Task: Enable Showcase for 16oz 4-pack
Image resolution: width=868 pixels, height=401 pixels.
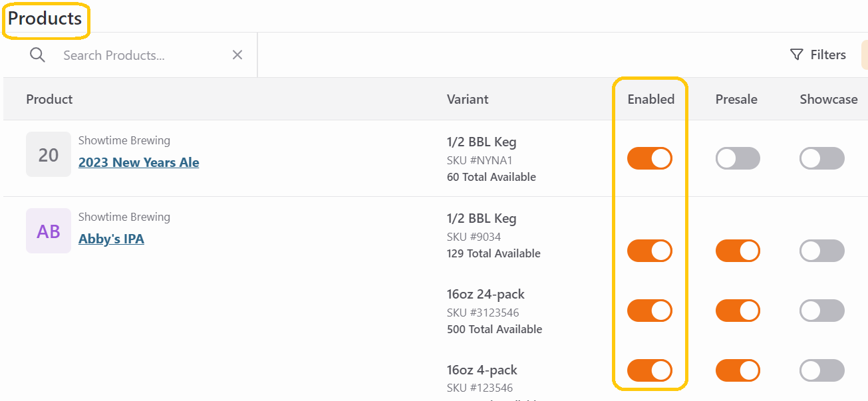Action: tap(822, 370)
